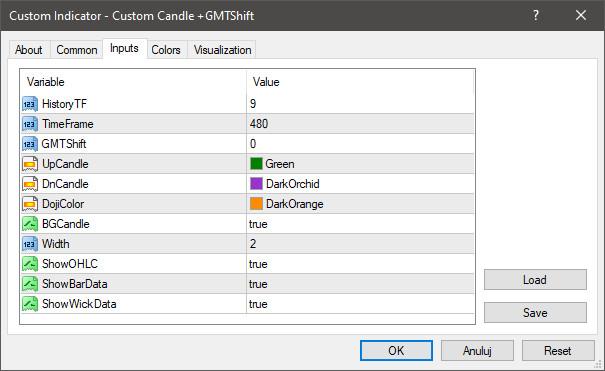Select the HistoryTF value 9

pos(253,104)
